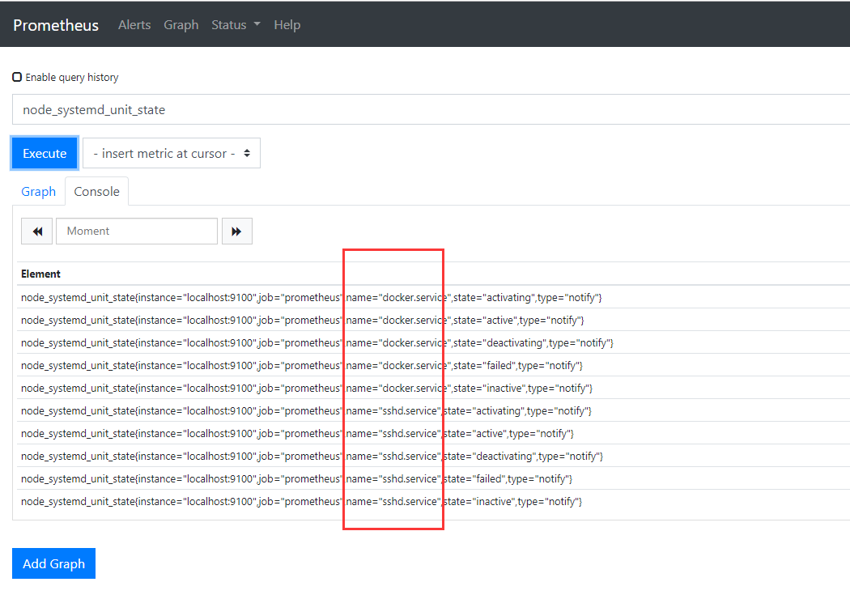Click the Prometheus home link

tap(55, 25)
